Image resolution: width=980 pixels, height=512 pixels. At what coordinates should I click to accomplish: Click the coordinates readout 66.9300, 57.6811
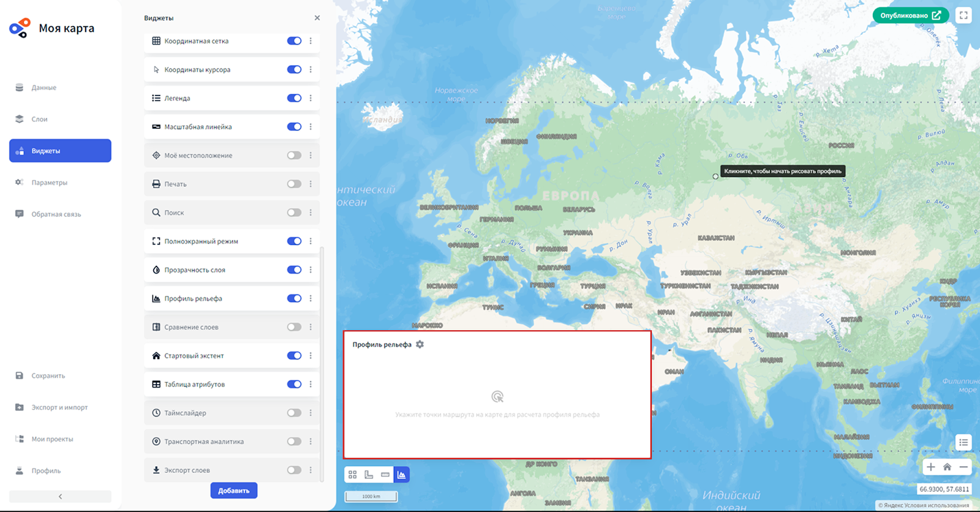[x=944, y=489]
